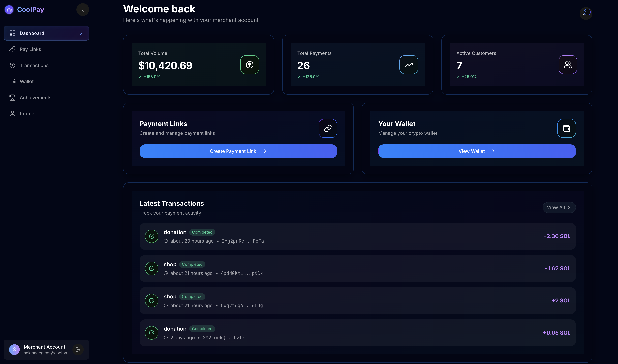The height and width of the screenshot is (364, 618).
Task: Open the Profile page
Action: tap(46, 114)
